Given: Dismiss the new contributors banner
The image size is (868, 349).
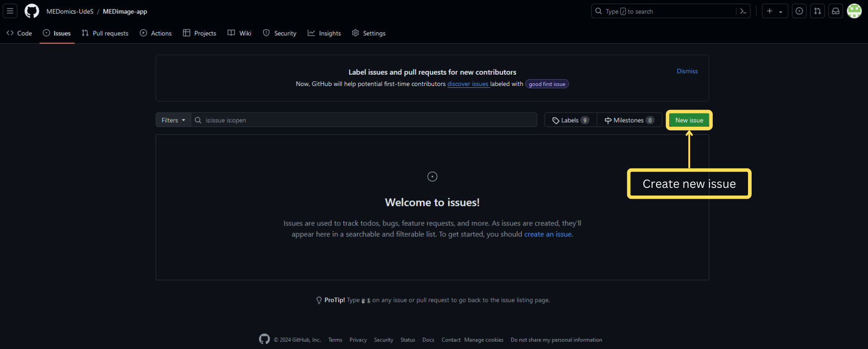Looking at the screenshot, I should (x=687, y=71).
